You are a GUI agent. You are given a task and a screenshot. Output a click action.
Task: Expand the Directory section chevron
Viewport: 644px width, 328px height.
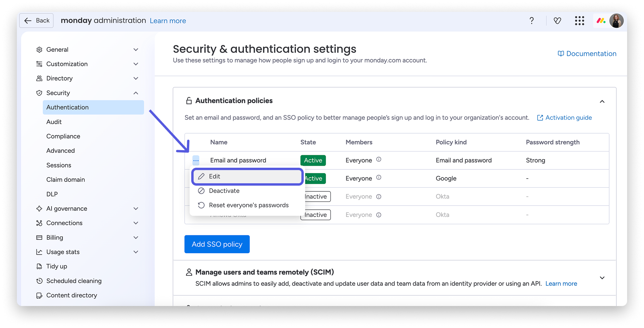coord(136,78)
